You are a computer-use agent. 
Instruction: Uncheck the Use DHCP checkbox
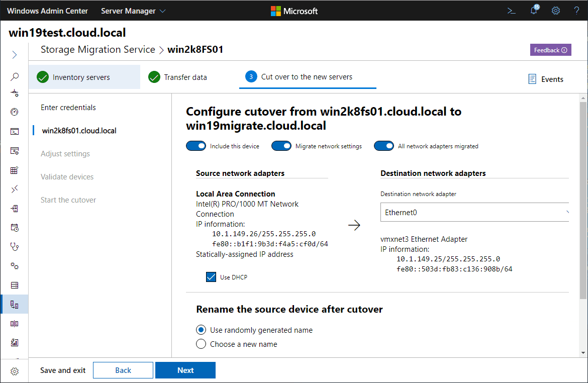click(x=211, y=277)
